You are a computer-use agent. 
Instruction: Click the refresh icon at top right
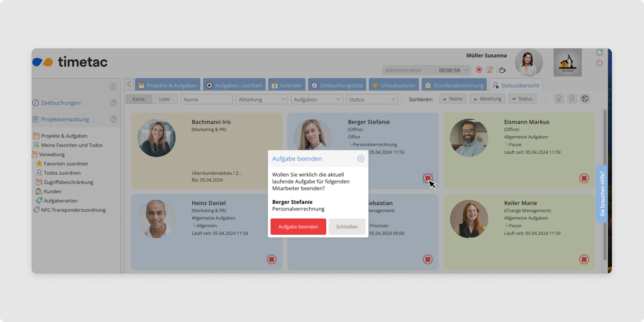tap(599, 52)
